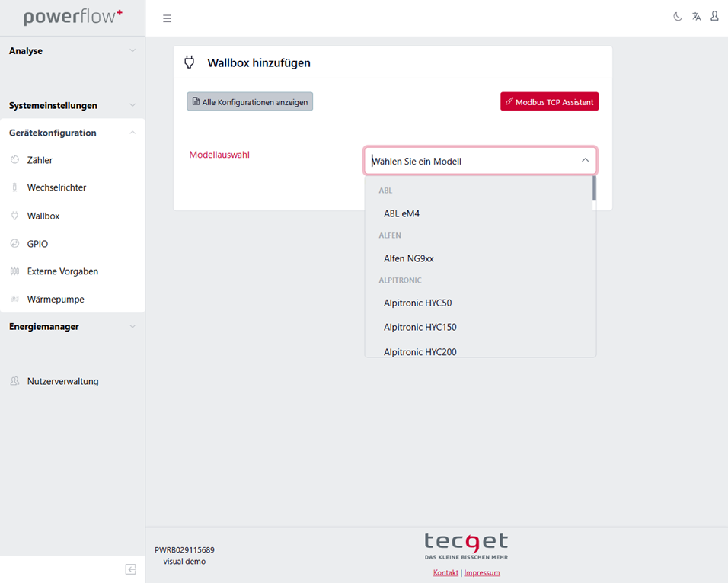Click the ALFEN group header
Image resolution: width=728 pixels, height=583 pixels.
pyautogui.click(x=390, y=235)
